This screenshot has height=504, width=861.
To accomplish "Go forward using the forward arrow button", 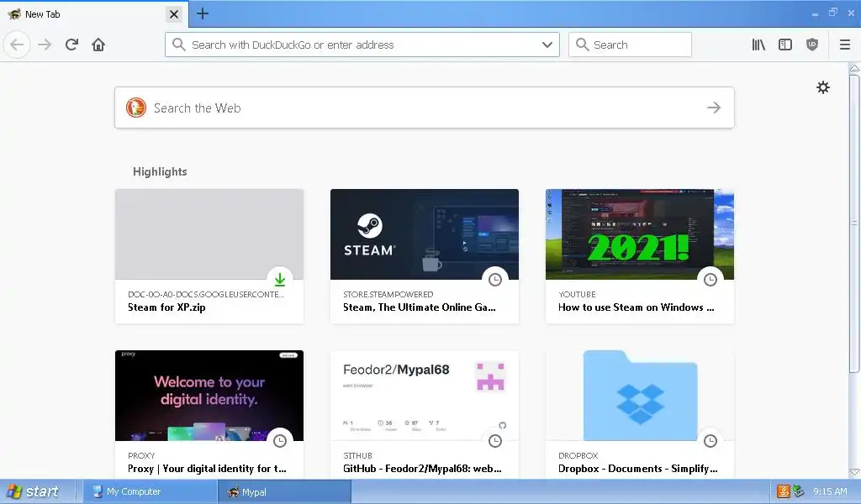I will click(x=45, y=45).
